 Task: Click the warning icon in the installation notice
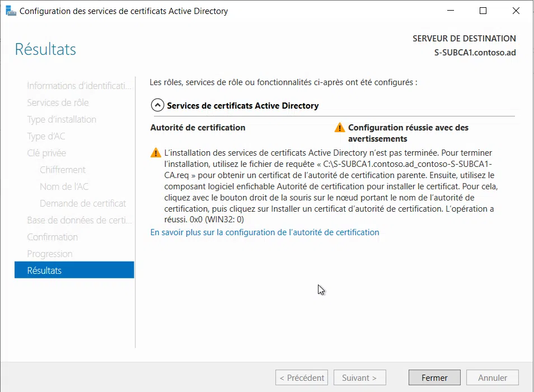coord(156,152)
